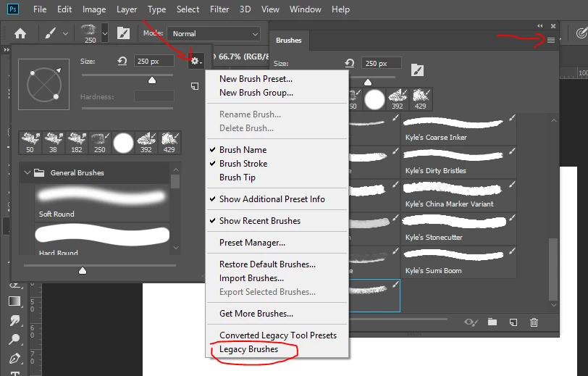
Task: Expand the toolbar double-arrow at left
Action: point(6,49)
